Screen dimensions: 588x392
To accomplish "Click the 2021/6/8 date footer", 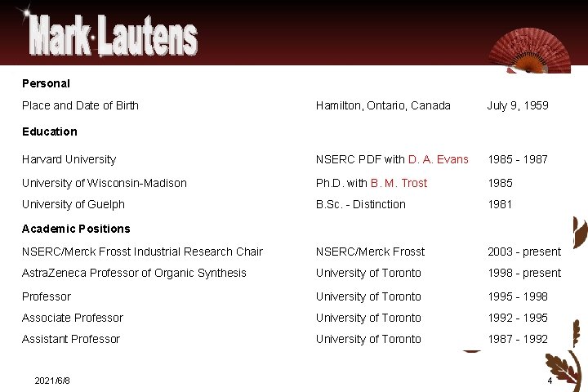I will (x=52, y=381).
